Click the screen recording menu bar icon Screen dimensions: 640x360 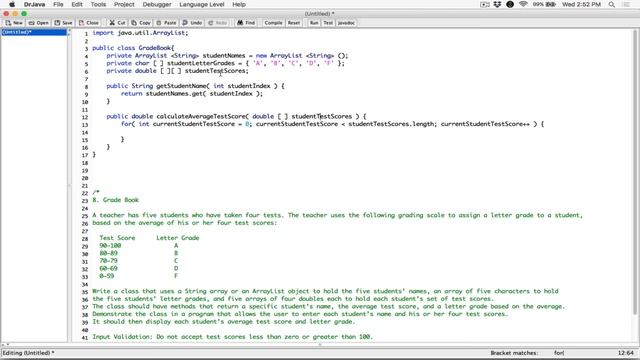pyautogui.click(x=484, y=4)
